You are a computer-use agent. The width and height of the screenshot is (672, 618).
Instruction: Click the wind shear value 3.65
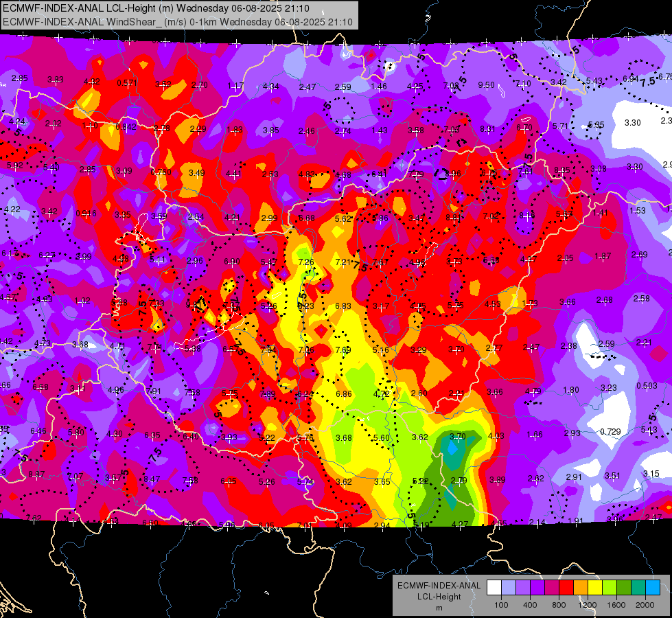382,481
